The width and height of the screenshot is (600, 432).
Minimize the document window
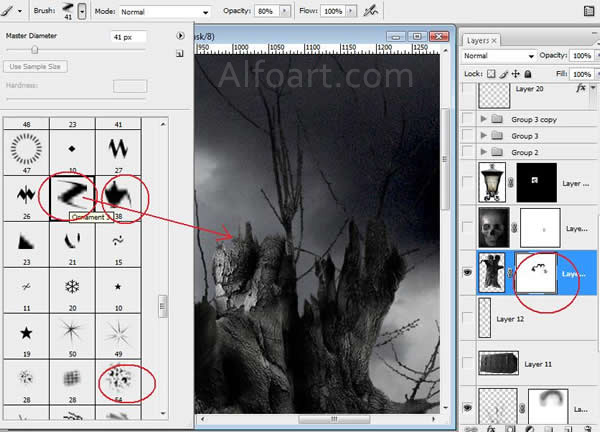396,37
